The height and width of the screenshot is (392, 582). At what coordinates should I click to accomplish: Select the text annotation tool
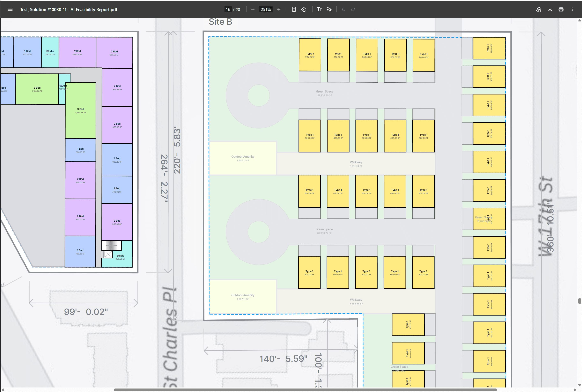(x=319, y=9)
